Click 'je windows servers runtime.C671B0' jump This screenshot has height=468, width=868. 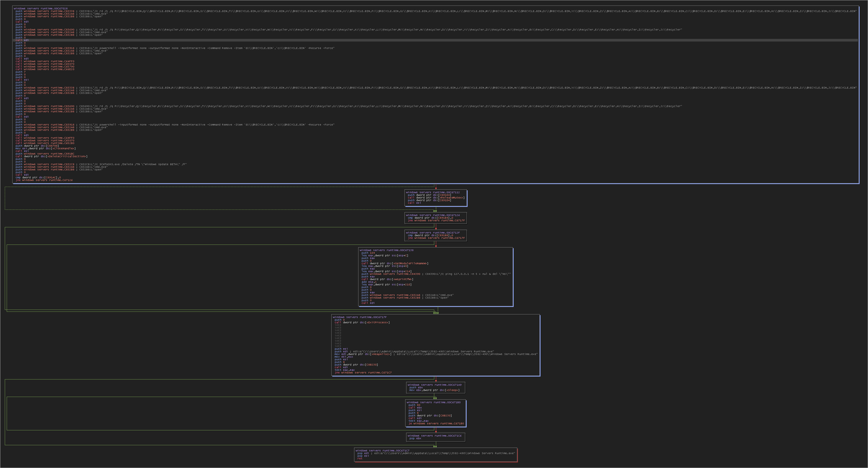[x=436, y=424]
